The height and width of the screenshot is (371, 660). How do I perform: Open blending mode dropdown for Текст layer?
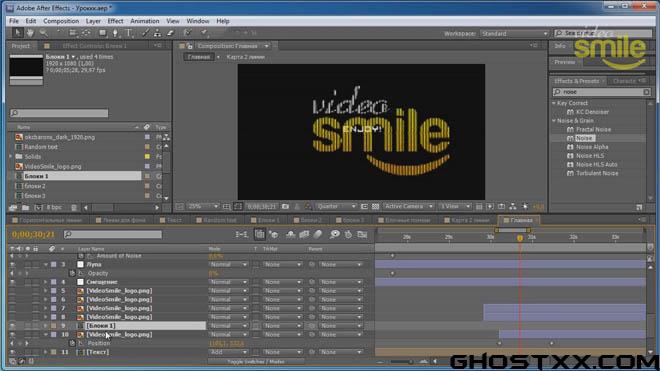click(x=229, y=352)
